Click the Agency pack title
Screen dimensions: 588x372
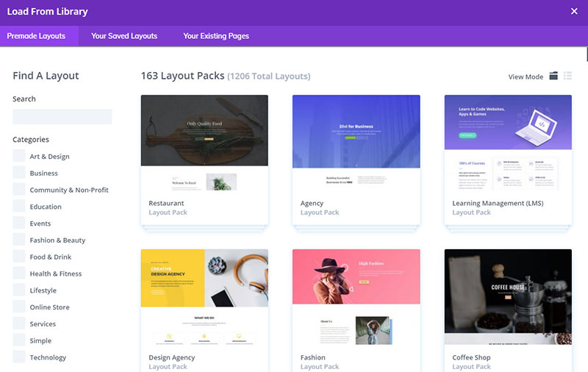click(x=312, y=203)
